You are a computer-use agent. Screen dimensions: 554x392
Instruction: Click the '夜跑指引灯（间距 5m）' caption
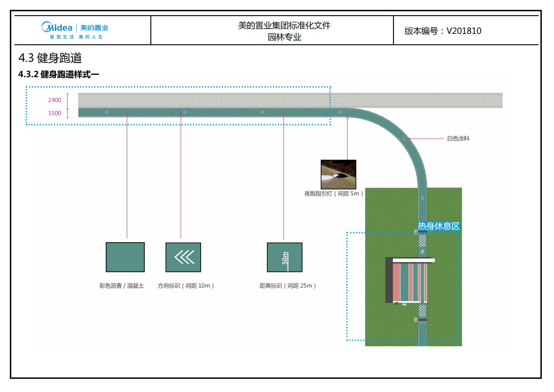pyautogui.click(x=334, y=194)
